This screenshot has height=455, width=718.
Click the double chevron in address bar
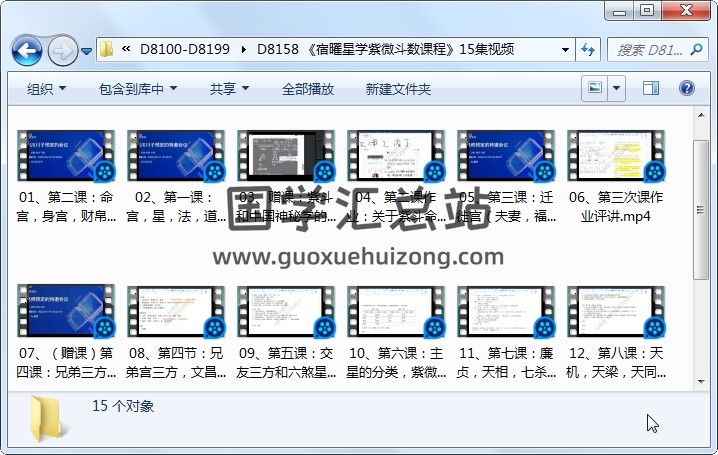click(x=126, y=49)
